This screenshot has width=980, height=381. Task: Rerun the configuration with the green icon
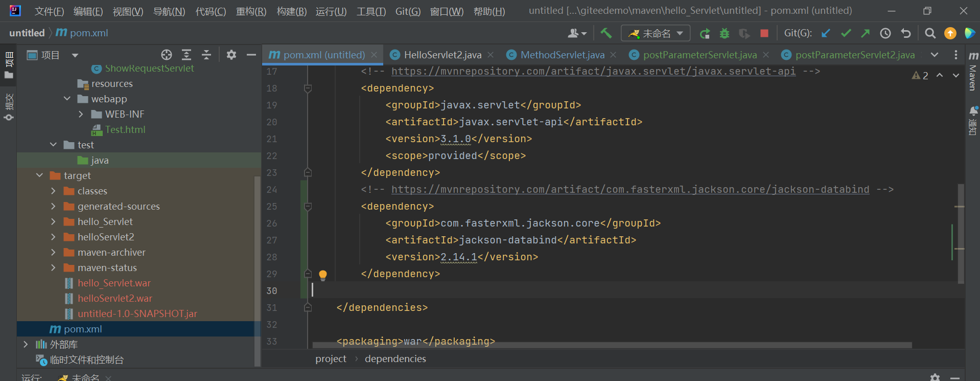[x=705, y=33]
